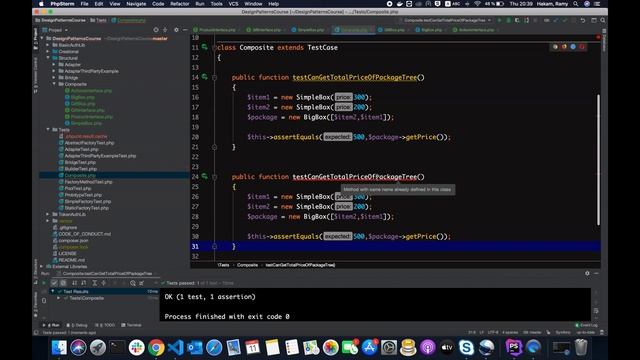
Task: Toggle code folding at line 11
Action: pos(214,47)
